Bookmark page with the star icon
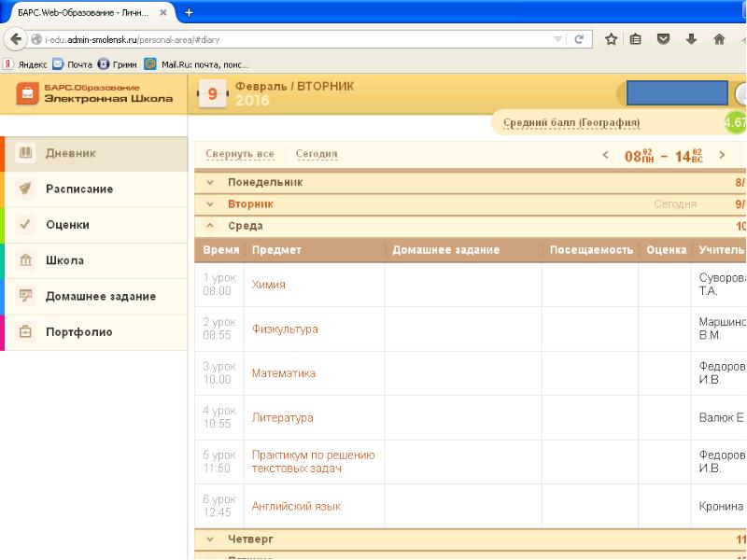This screenshot has width=747, height=560. click(x=612, y=40)
